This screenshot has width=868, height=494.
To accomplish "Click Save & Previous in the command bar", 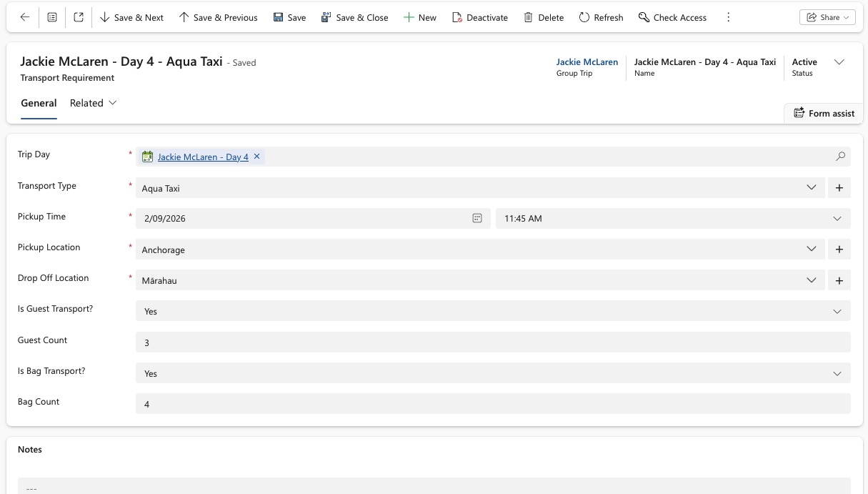I will (x=218, y=17).
